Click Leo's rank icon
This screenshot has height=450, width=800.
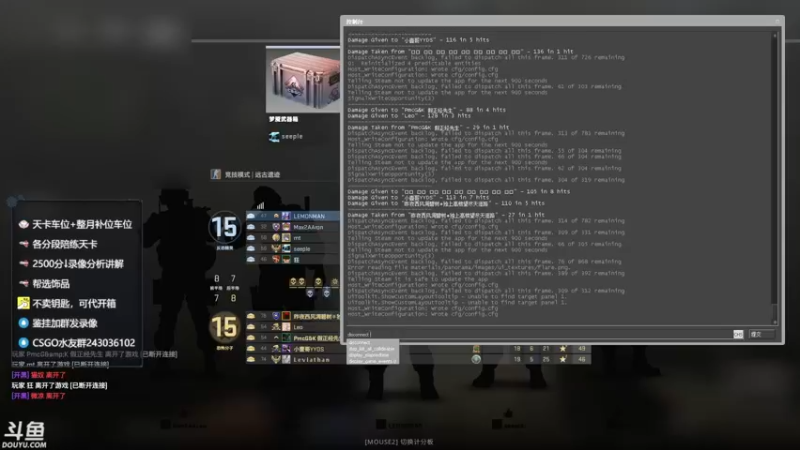pos(276,327)
